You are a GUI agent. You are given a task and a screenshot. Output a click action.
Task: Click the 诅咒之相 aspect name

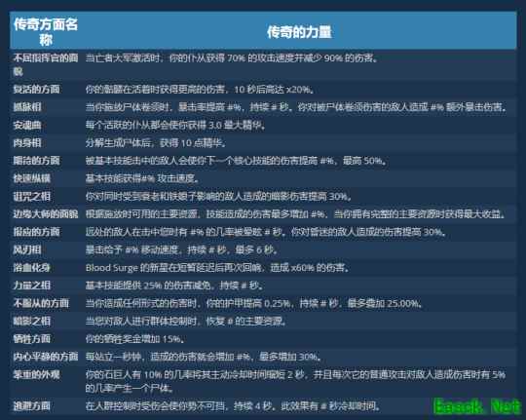tap(32, 197)
